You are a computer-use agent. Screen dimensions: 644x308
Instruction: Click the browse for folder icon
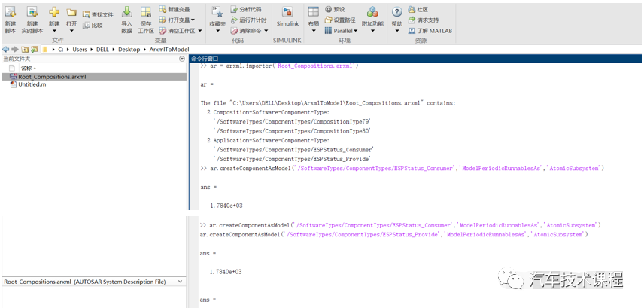click(x=35, y=50)
